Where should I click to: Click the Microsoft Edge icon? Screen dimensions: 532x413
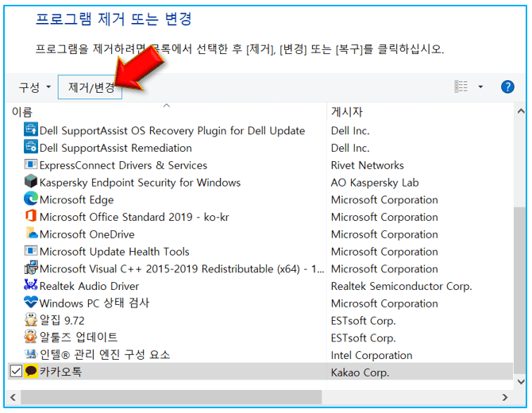coord(30,199)
